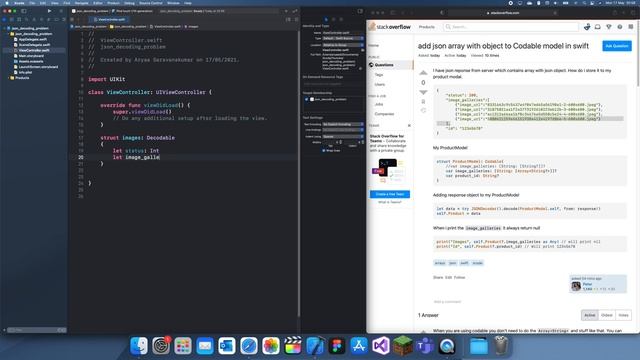
Task: Bookmark the Stack Overflow question
Action: (423, 102)
